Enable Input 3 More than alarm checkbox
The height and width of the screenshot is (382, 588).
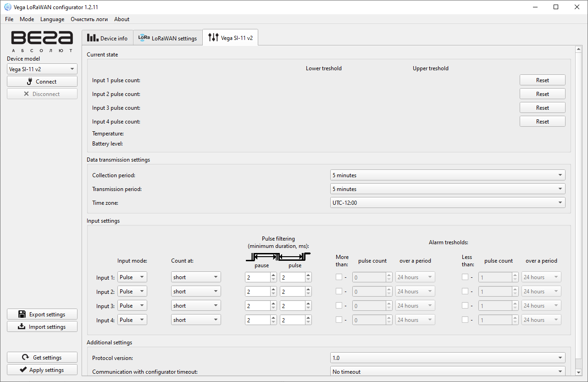pos(339,306)
